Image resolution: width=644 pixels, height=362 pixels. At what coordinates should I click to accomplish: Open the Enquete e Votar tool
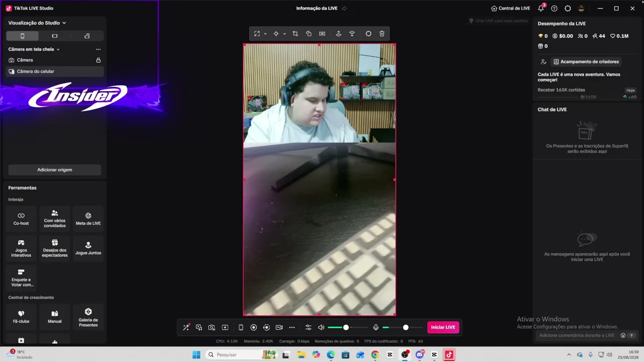pos(21,278)
